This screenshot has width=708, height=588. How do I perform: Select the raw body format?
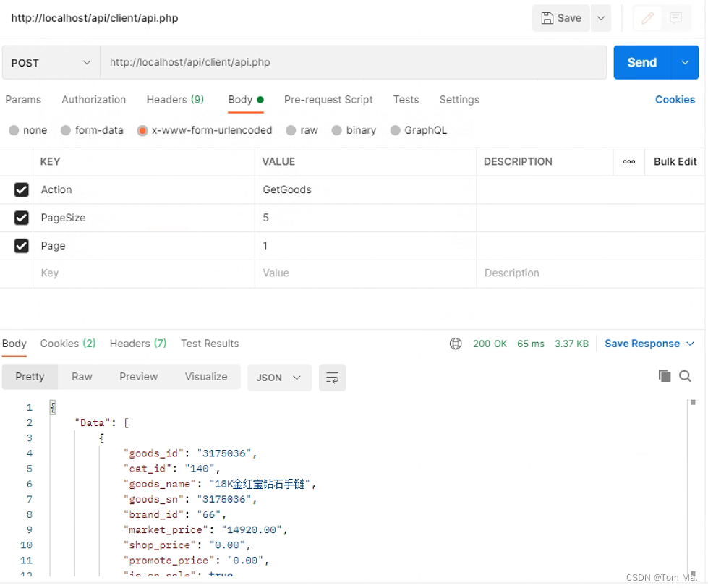tap(291, 130)
